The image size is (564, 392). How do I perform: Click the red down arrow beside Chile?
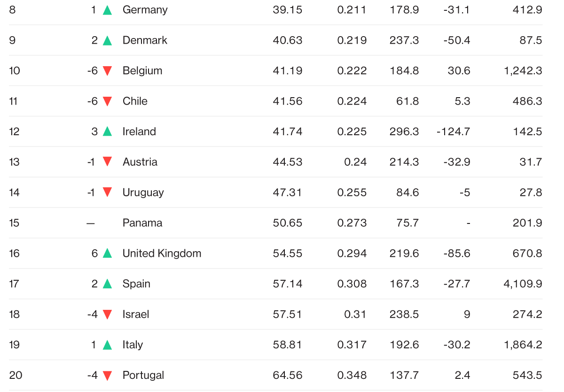107,101
